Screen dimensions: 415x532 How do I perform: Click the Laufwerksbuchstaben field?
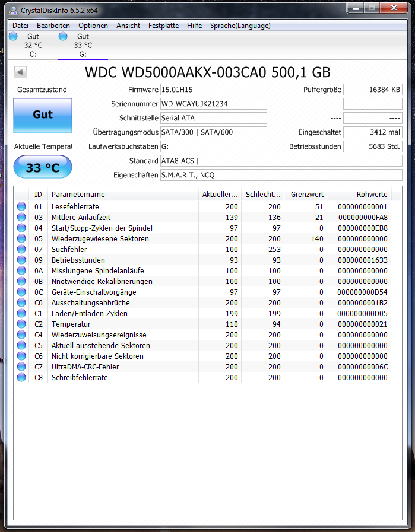tap(213, 146)
